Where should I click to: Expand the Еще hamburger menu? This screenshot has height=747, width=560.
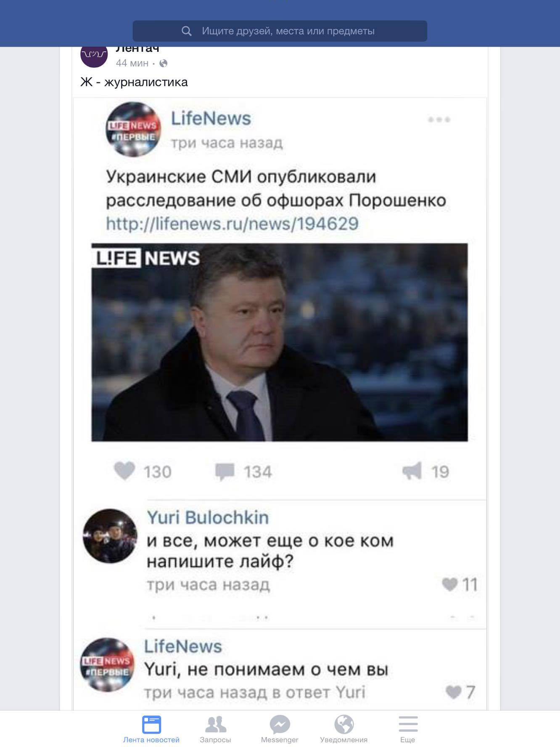point(408,729)
